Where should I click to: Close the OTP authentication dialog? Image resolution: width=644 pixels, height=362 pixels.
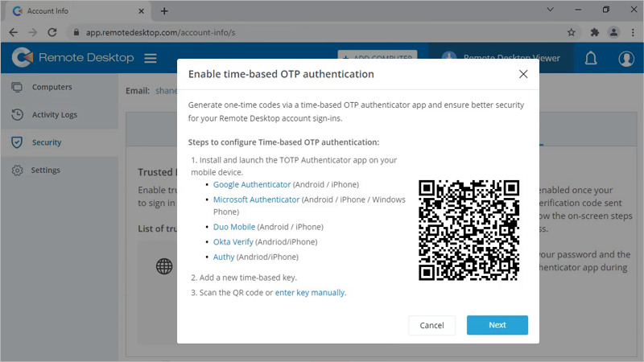pos(523,74)
